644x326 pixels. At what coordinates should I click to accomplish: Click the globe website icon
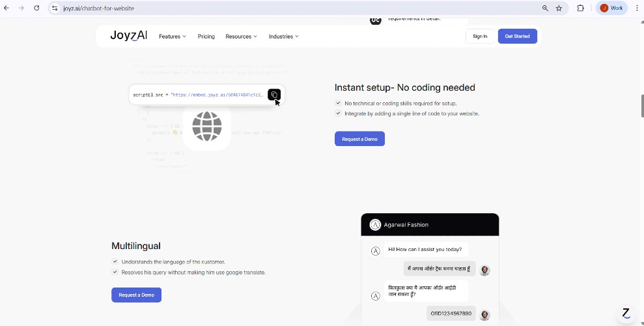click(207, 126)
